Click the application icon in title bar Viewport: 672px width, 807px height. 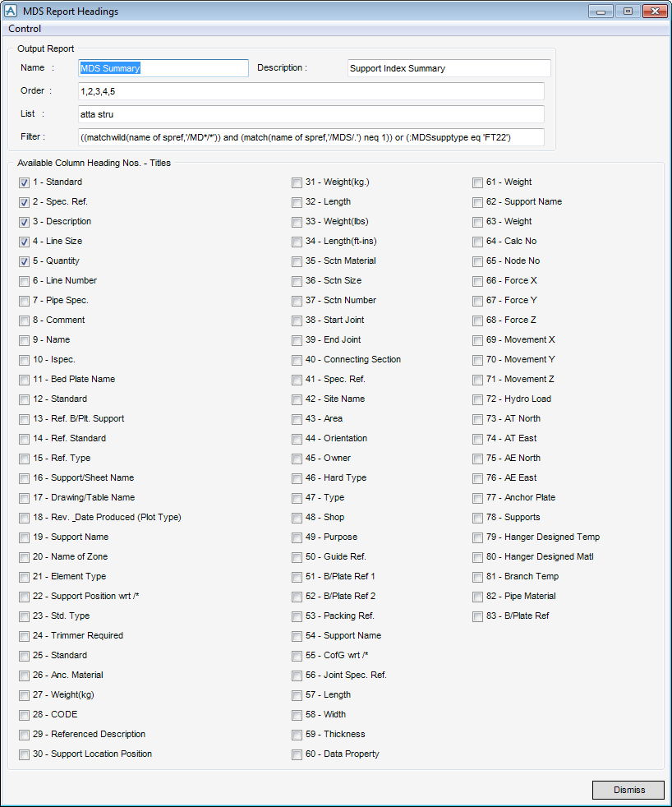tap(11, 12)
